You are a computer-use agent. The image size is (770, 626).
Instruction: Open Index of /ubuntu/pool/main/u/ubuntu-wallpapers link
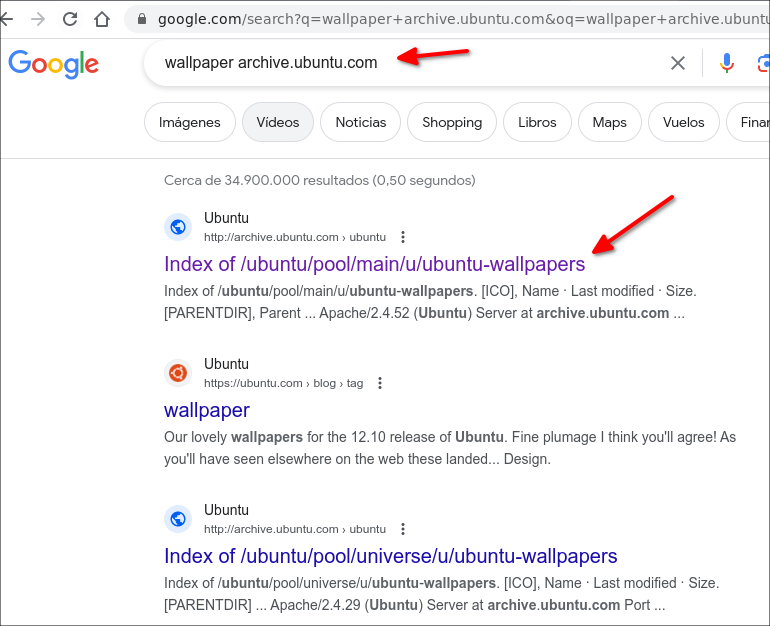(375, 264)
